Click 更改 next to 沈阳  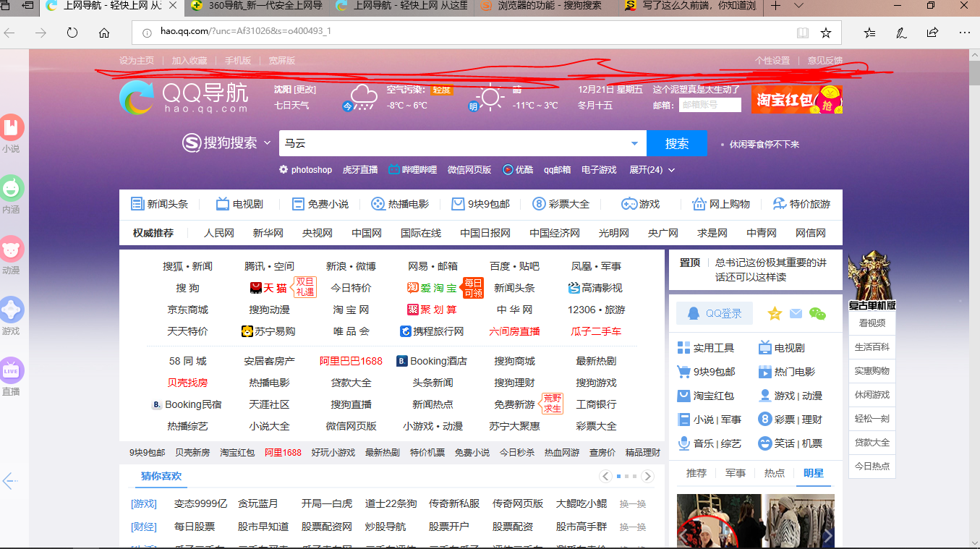click(x=305, y=90)
